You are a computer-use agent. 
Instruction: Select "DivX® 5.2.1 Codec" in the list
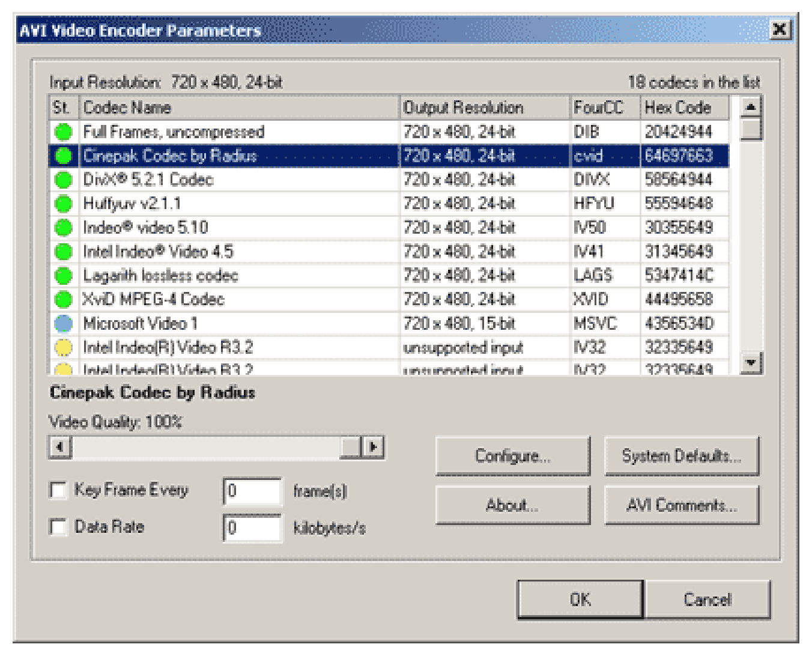[148, 180]
